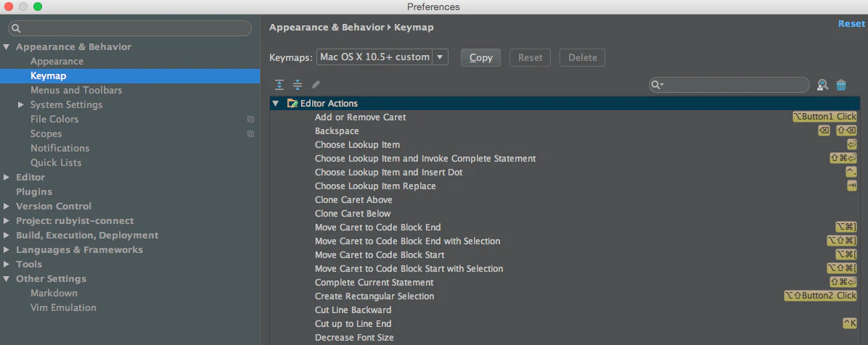Viewport: 868px width, 345px height.
Task: Expand the System Settings node
Action: point(21,104)
